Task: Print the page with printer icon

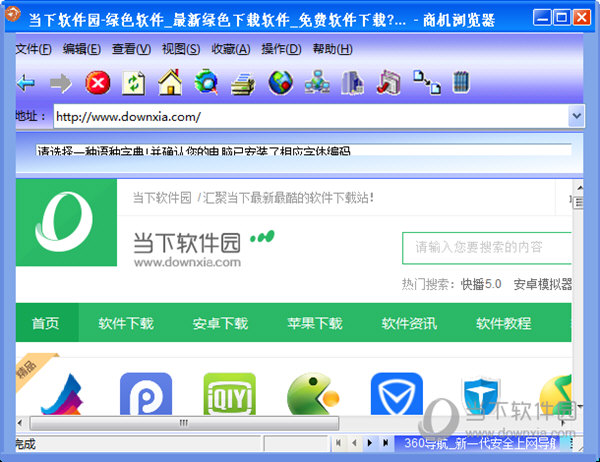Action: 243,83
